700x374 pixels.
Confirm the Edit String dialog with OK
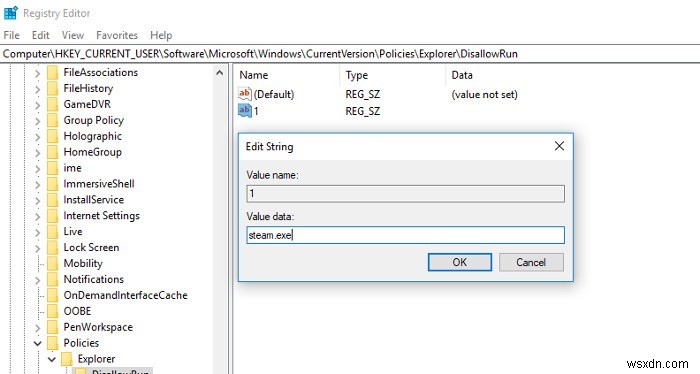[x=460, y=262]
